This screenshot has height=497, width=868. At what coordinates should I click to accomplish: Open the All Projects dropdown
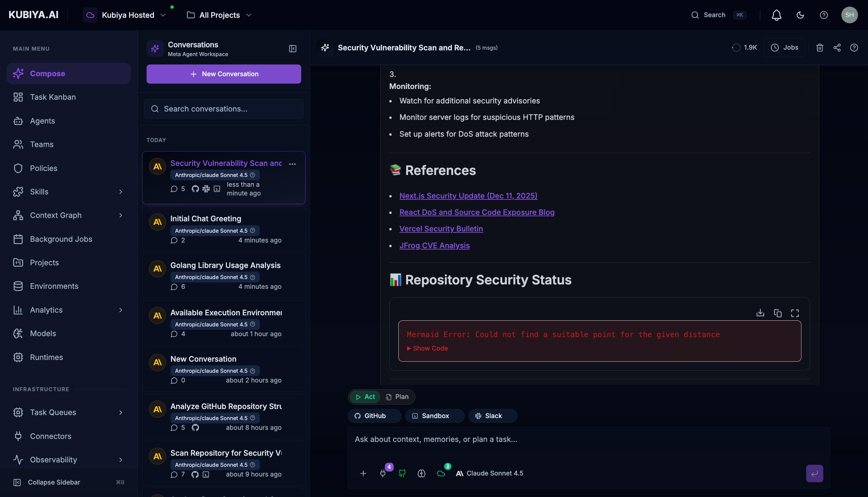219,15
